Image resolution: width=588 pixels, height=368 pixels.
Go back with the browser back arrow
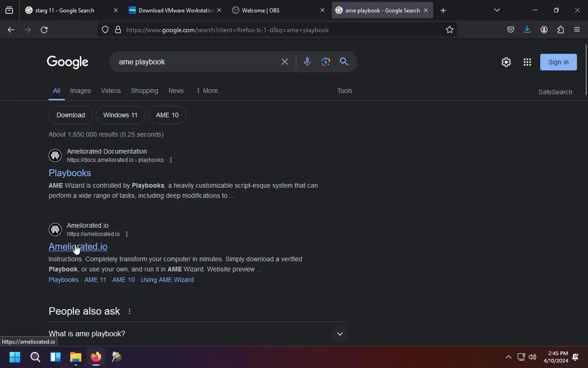point(11,30)
